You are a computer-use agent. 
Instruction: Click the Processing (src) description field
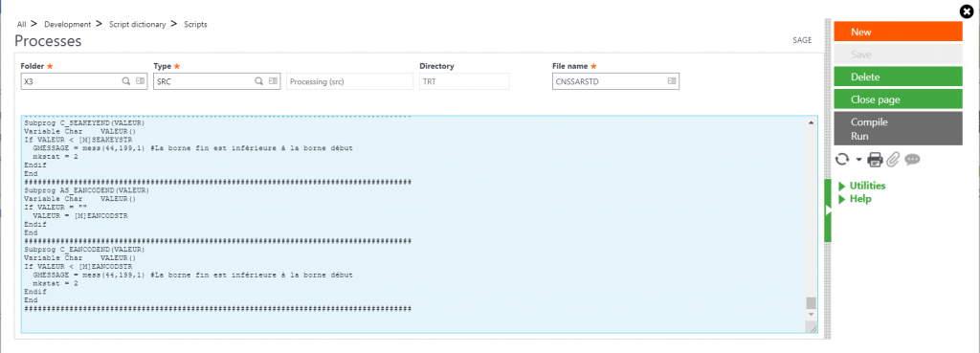click(x=350, y=81)
